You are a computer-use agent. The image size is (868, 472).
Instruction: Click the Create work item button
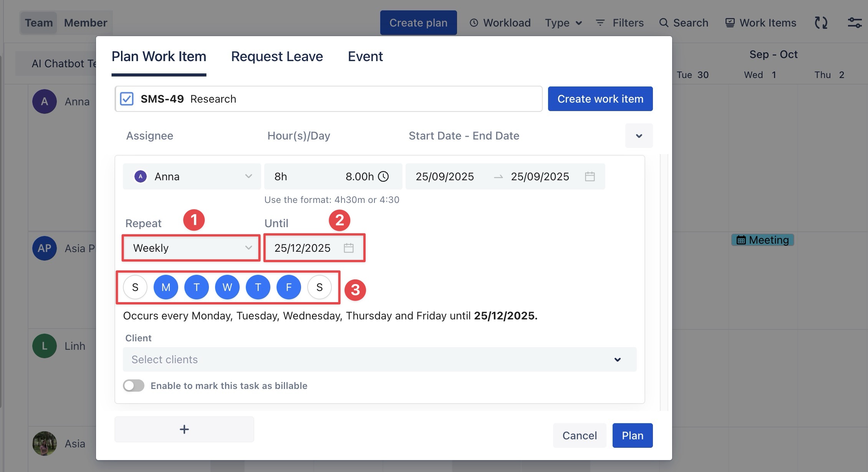(x=600, y=99)
